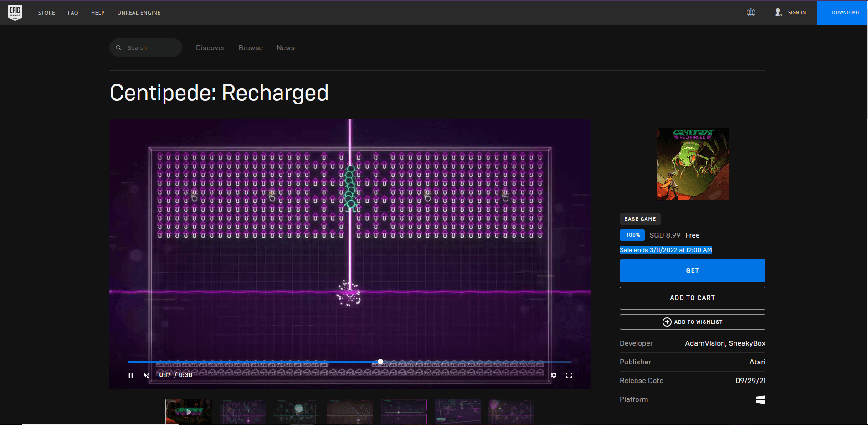Click the Atari publisher name

point(757,362)
